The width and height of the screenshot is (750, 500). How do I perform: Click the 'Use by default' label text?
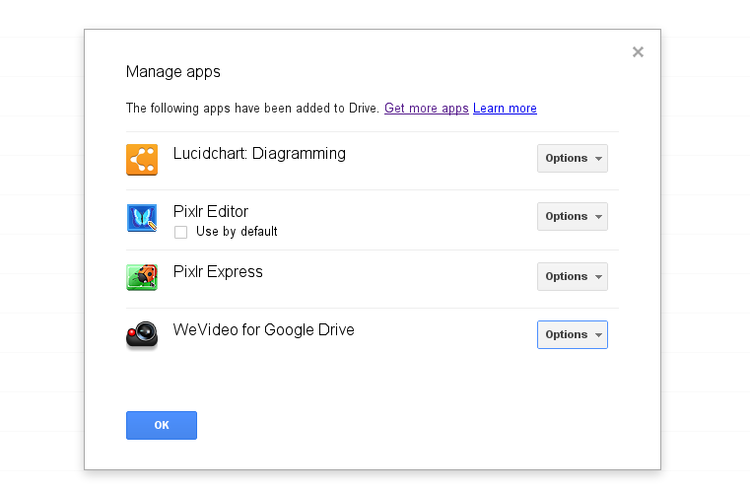236,232
